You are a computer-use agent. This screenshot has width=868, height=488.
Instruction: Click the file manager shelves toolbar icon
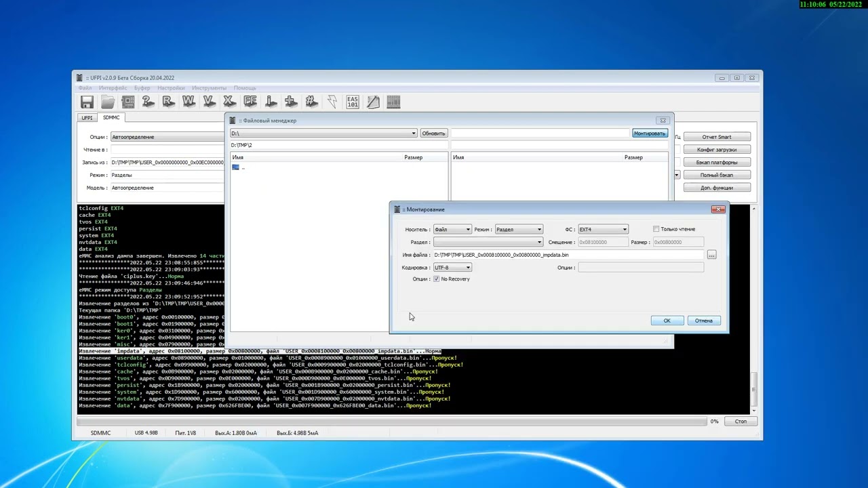(393, 102)
